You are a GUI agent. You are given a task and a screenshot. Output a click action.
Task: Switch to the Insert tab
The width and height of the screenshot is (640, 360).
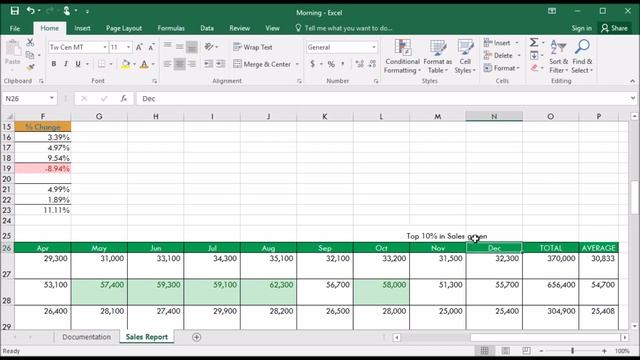(82, 28)
